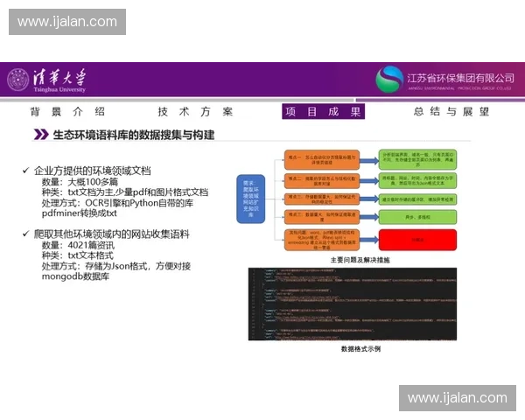
Task: Click the checkmark beside 爬取其他环境领域内的网站收集语料
Action: click(x=25, y=234)
